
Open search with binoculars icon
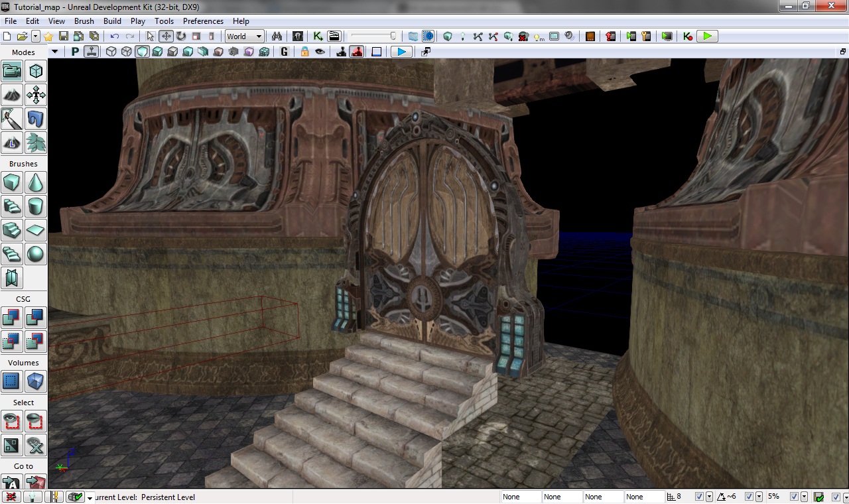tap(277, 36)
